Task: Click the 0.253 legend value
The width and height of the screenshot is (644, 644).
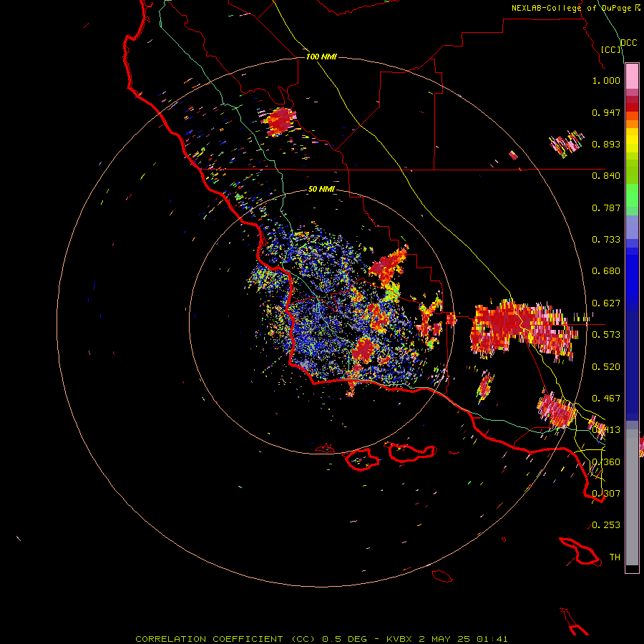Action: [x=606, y=525]
